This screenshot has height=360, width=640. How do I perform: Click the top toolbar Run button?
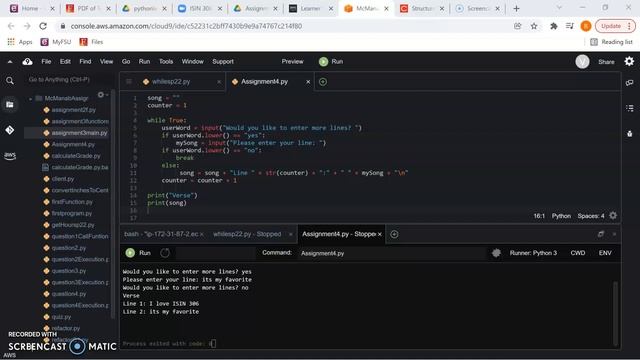pyautogui.click(x=331, y=62)
